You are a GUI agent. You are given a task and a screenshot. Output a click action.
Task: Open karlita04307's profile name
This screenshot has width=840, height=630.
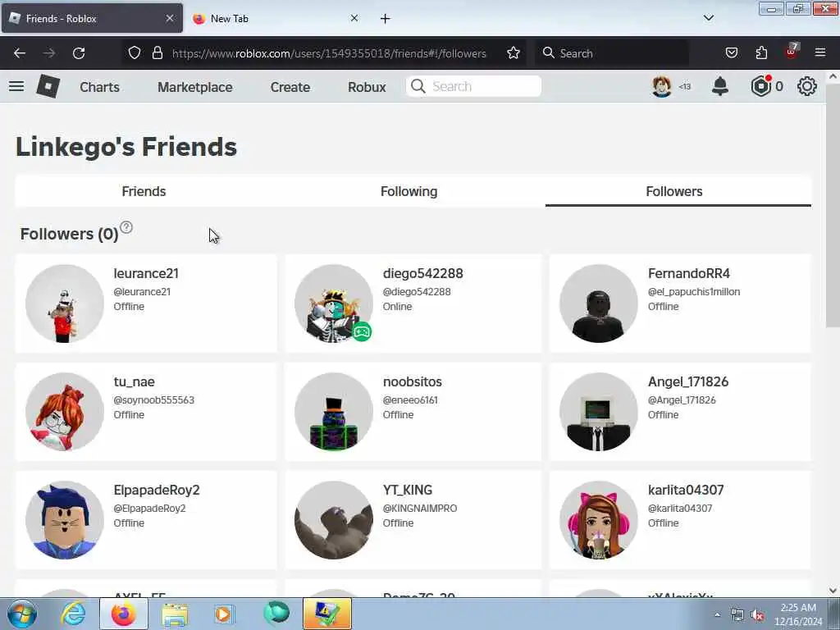pos(686,490)
